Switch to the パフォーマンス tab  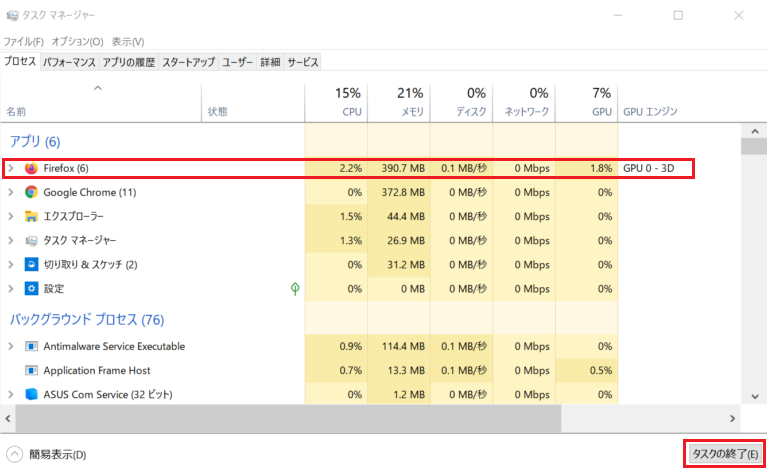point(69,62)
